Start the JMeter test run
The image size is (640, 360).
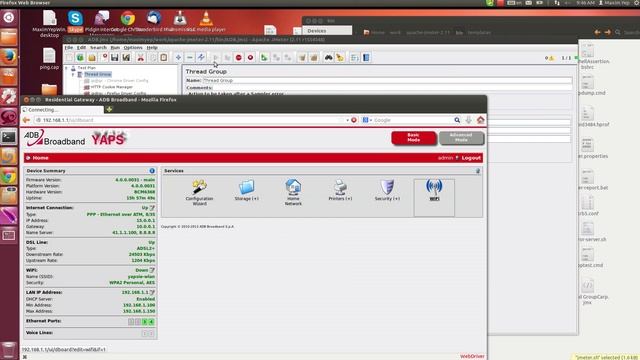216,58
